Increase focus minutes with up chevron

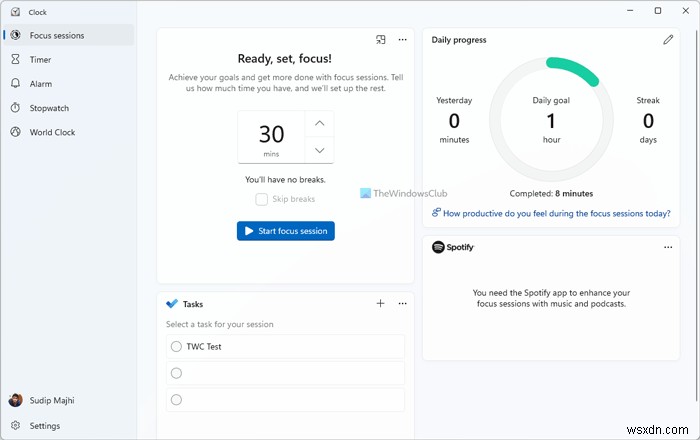[320, 123]
